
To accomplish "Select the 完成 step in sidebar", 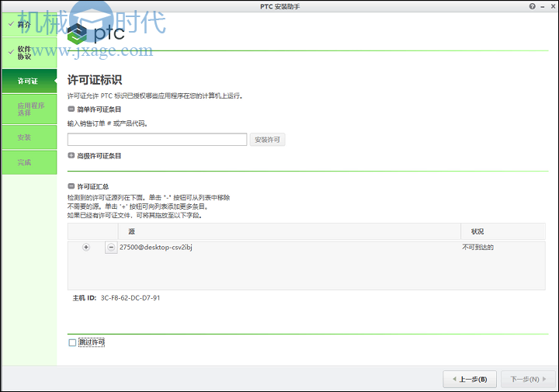I will coord(30,162).
